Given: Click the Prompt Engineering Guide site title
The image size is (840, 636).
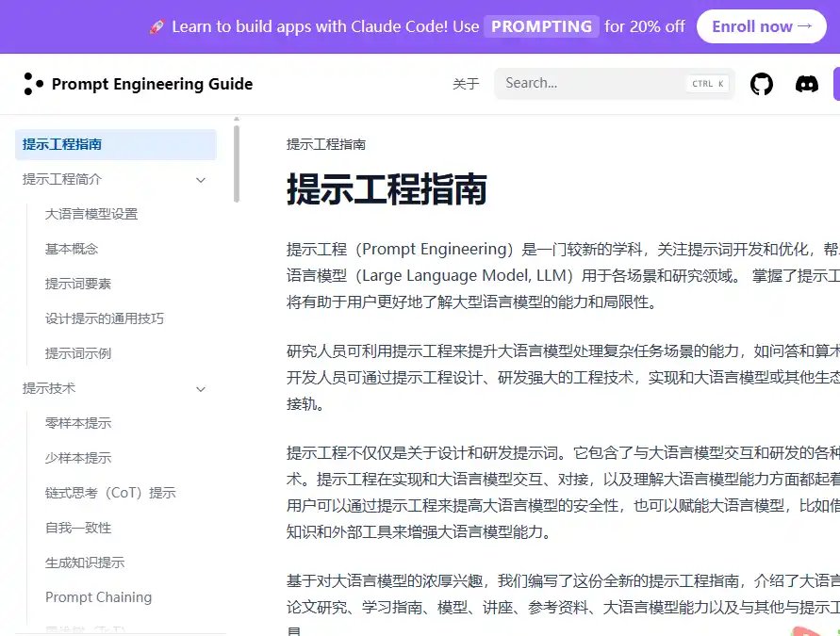Looking at the screenshot, I should click(x=152, y=84).
